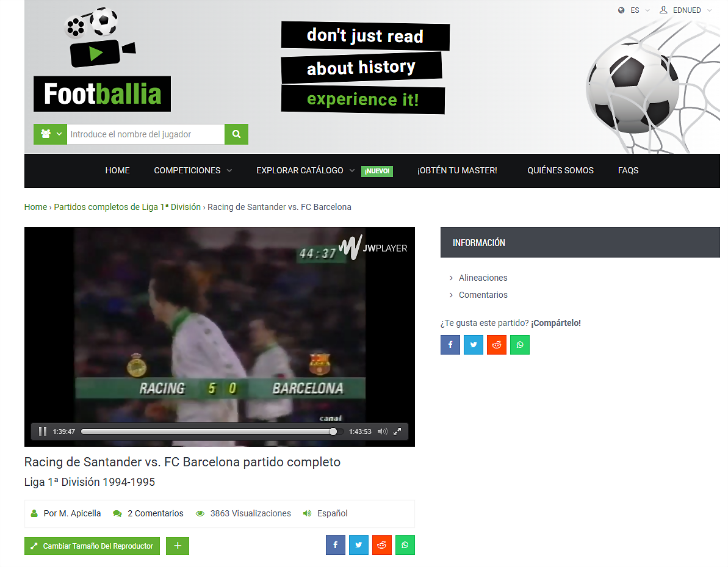Click the video progress slider knob
Screen dimensions: 728x567
(x=333, y=432)
